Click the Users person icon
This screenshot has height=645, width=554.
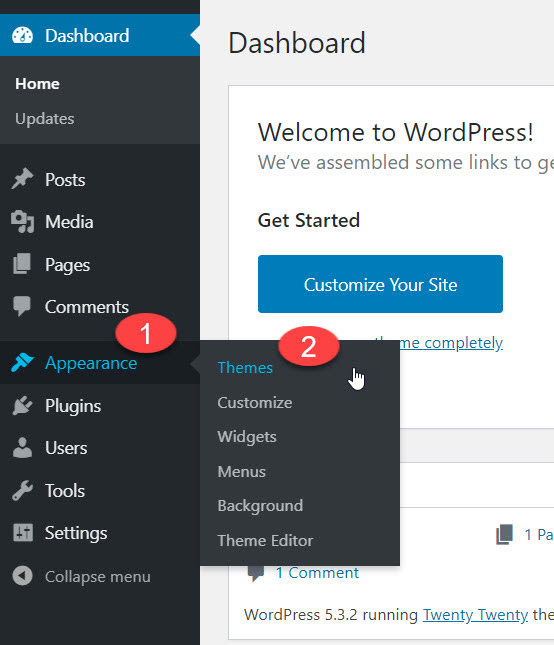(22, 448)
